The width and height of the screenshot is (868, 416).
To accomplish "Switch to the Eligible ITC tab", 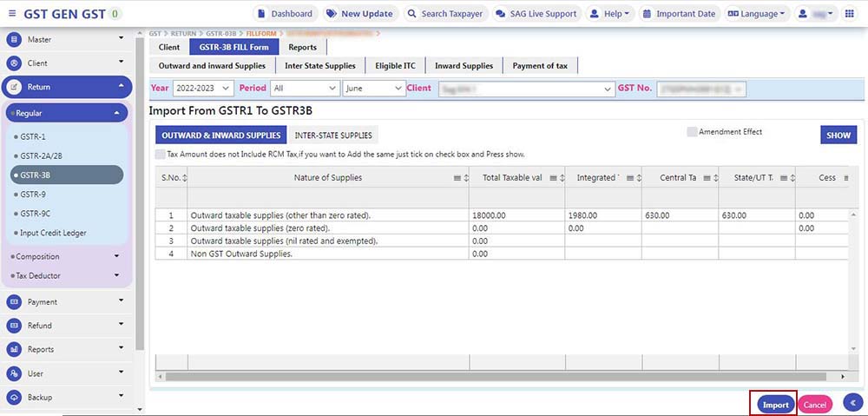I will pos(395,66).
